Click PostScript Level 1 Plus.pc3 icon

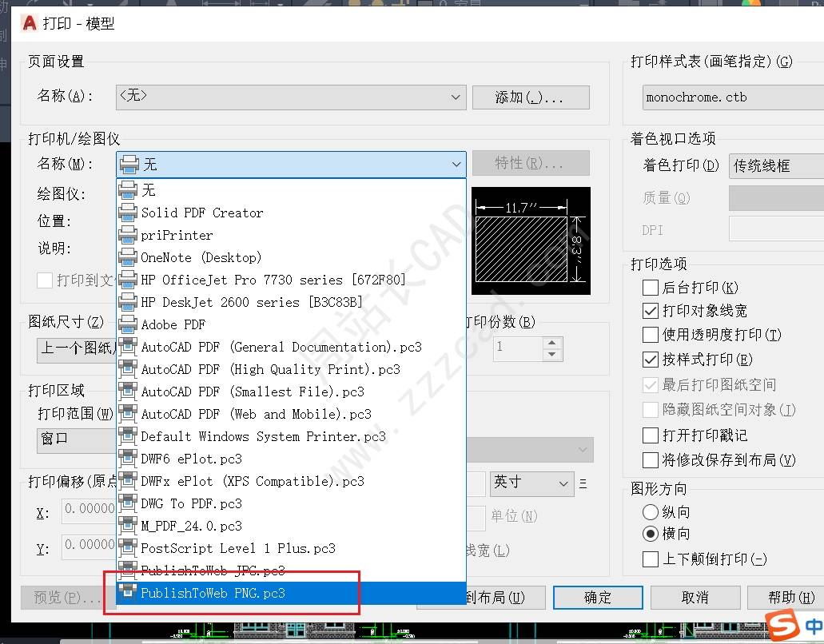(x=128, y=548)
